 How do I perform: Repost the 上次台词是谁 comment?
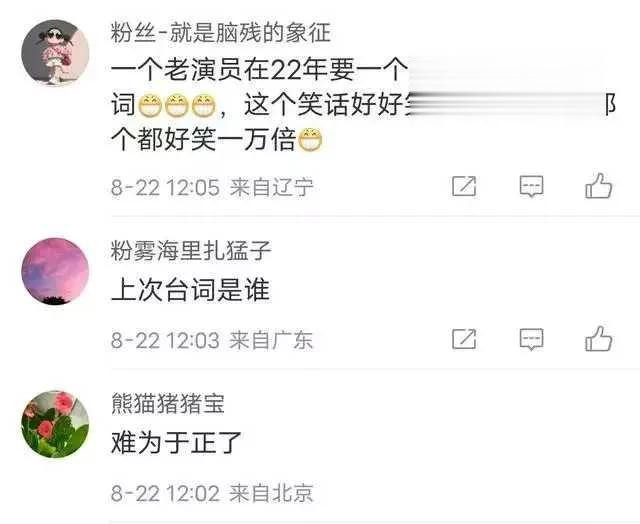[464, 339]
